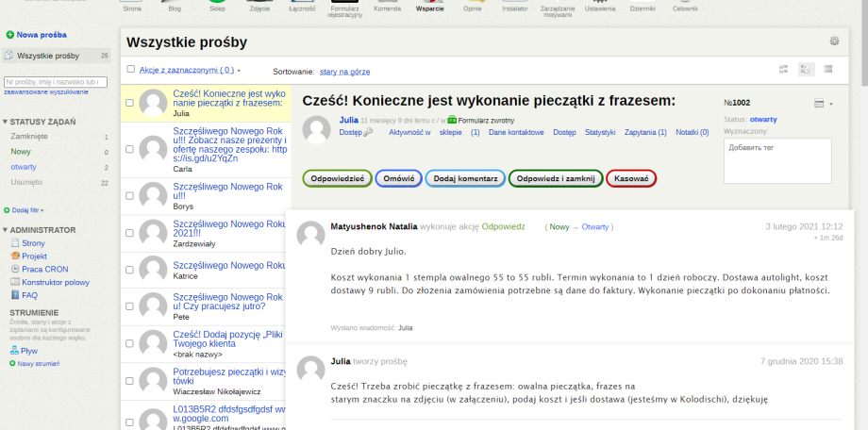This screenshot has height=430, width=868.
Task: Click the Praca CRON clock icon
Action: pyautogui.click(x=15, y=269)
